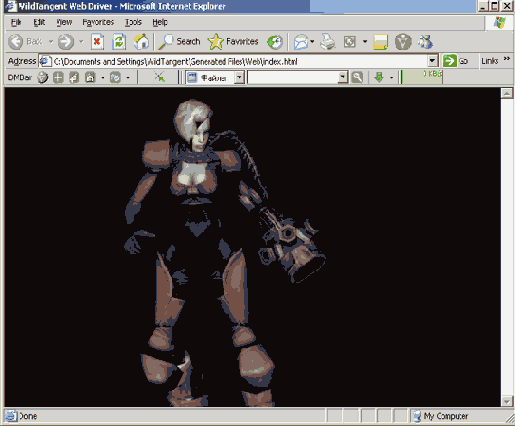Click the DMBar magnifier search button
The image size is (515, 426).
click(357, 78)
